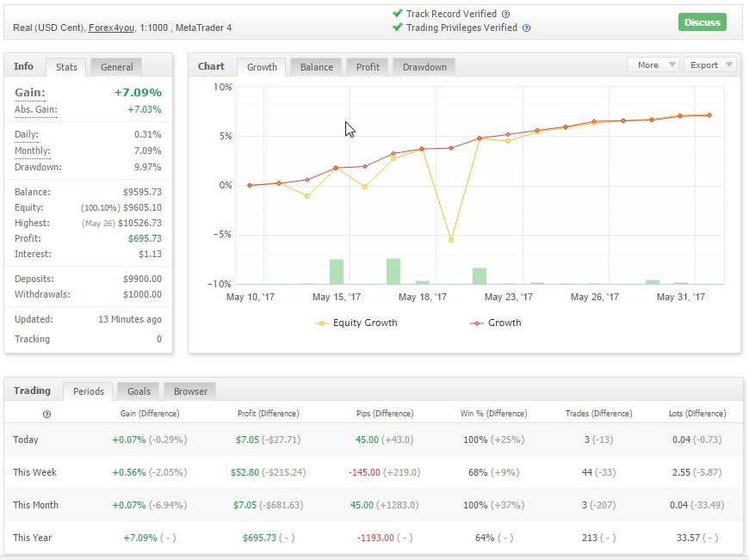This screenshot has height=560, width=749.
Task: Click the Gain label in Info panel
Action: 30,93
